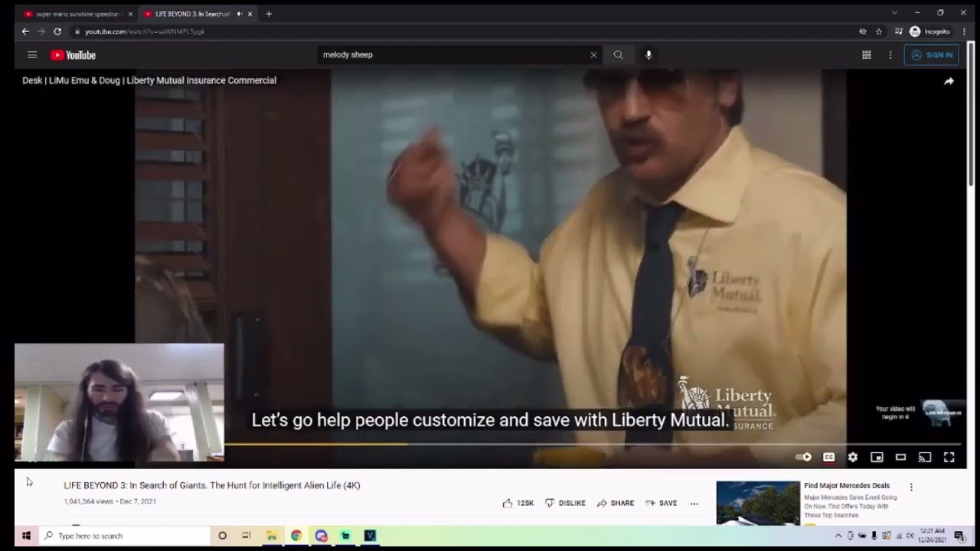
Task: Open the notification center
Action: (959, 536)
